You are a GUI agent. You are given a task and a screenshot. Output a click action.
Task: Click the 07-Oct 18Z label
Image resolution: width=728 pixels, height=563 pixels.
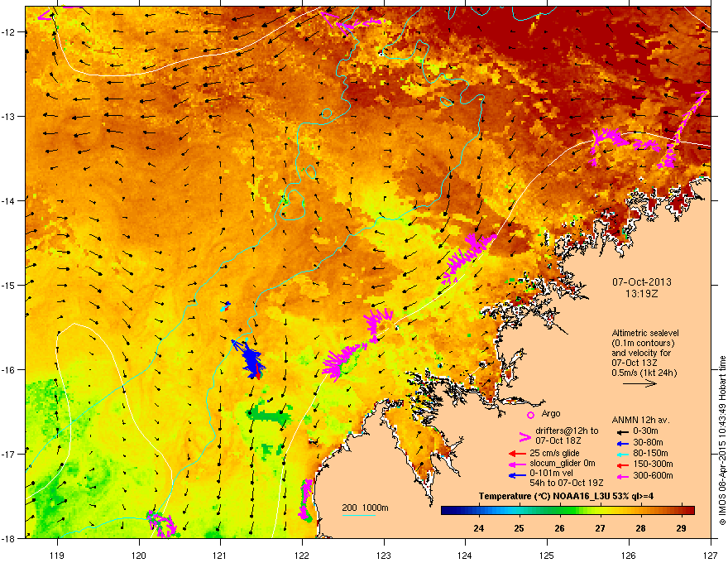pos(558,440)
